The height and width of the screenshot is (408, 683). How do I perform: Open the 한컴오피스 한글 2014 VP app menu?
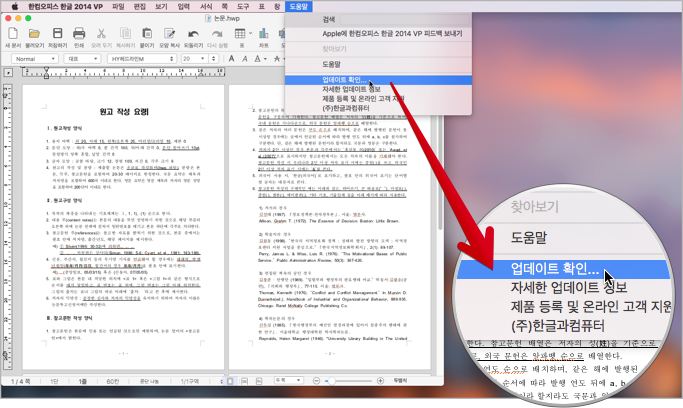(65, 6)
